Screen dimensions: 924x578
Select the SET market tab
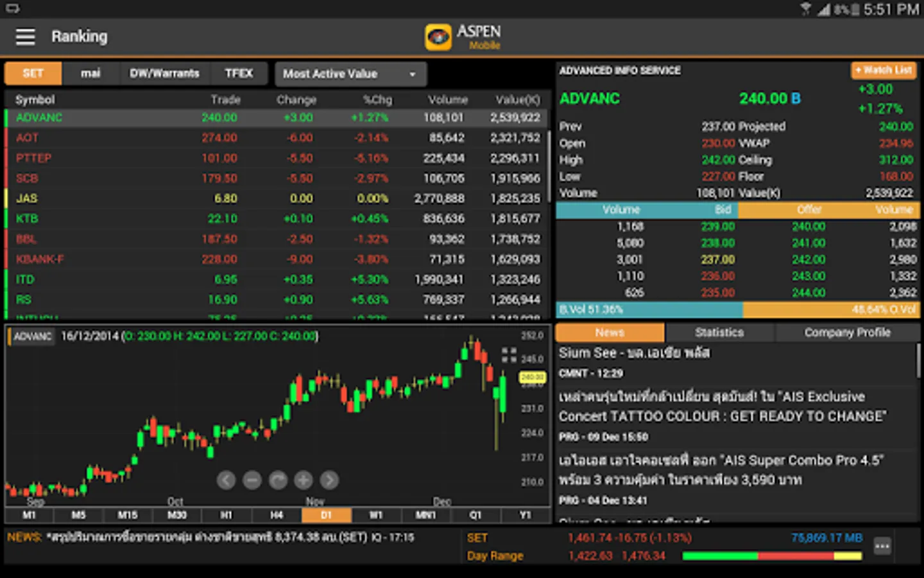[x=33, y=73]
